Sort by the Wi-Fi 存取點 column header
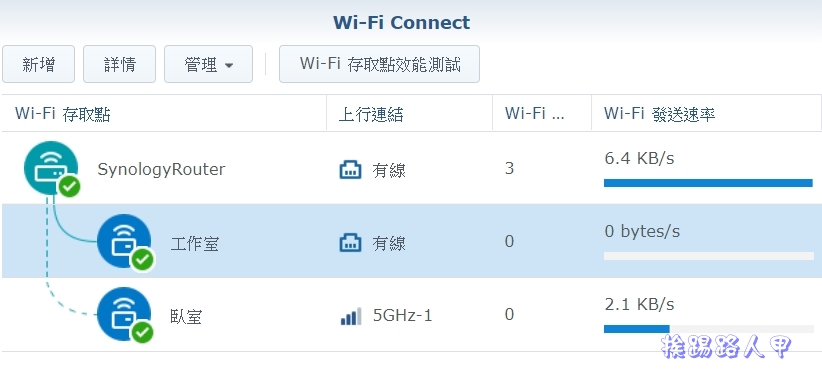 pos(164,114)
